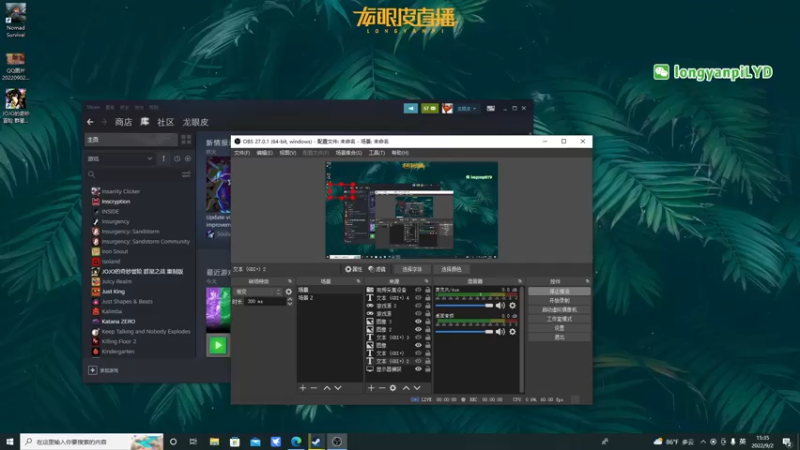800x450 pixels.
Task: Toggle visibility of 游戏源 2 source
Action: click(418, 306)
